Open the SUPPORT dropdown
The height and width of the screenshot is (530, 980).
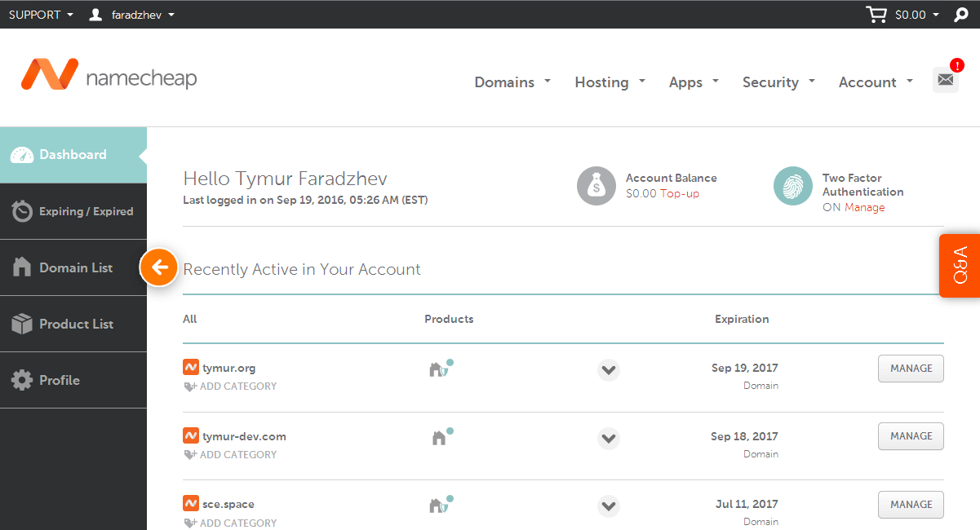[x=41, y=15]
